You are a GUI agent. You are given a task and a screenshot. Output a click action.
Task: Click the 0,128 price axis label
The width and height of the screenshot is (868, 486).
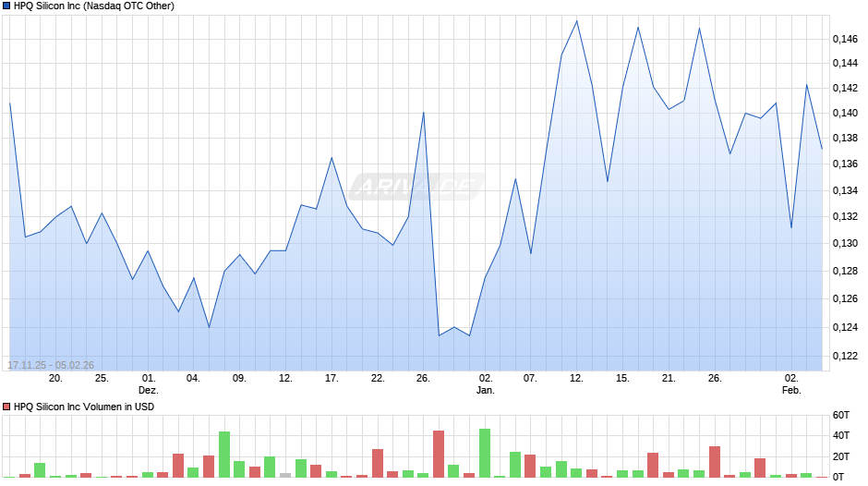[x=845, y=271]
